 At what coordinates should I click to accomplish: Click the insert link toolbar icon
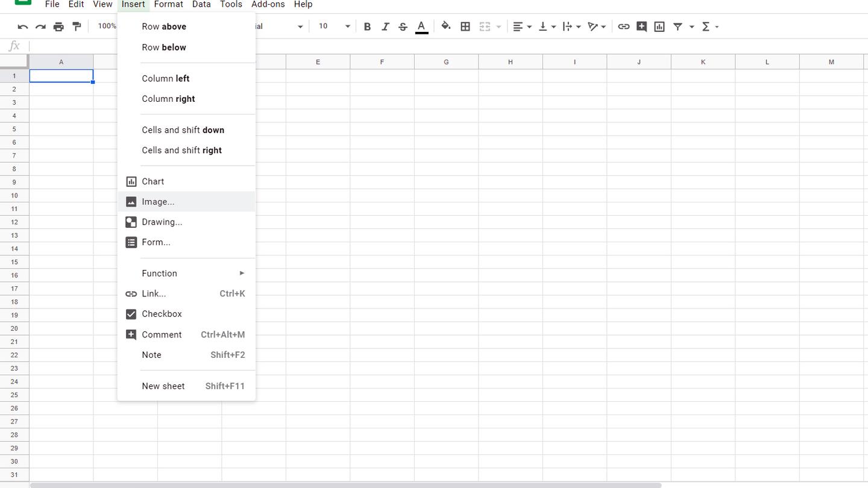(624, 27)
